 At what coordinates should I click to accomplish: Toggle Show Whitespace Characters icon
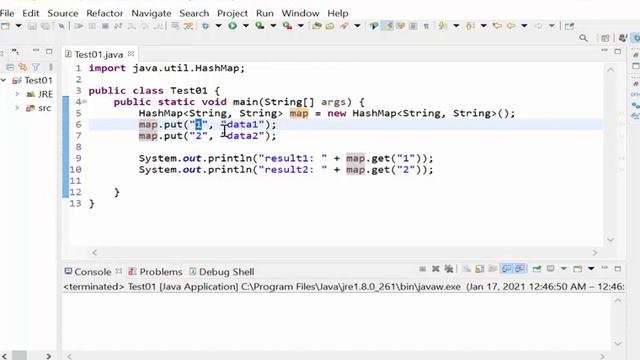[x=426, y=26]
